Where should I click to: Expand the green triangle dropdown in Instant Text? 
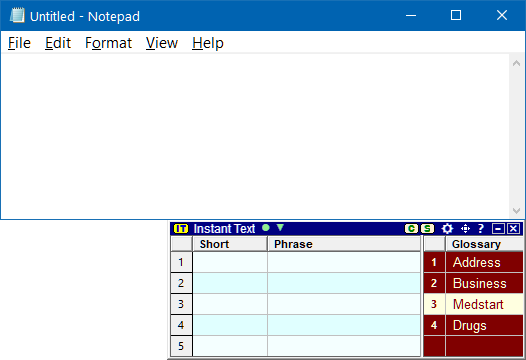tap(280, 228)
